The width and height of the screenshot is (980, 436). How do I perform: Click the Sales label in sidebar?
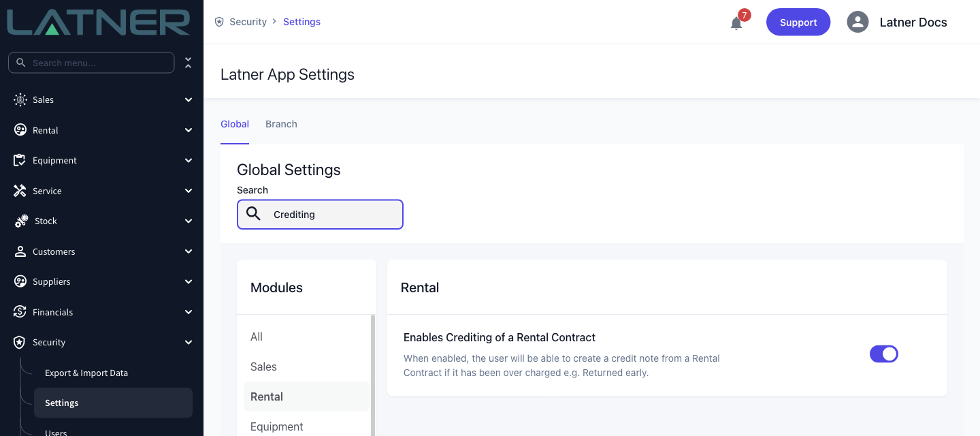pos(43,99)
